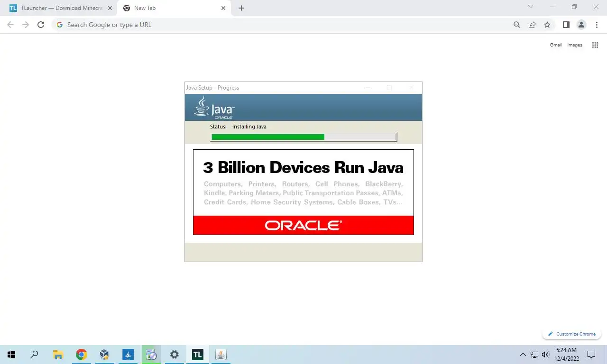The width and height of the screenshot is (607, 364).
Task: Open the volume speaker tray icon
Action: point(545,355)
